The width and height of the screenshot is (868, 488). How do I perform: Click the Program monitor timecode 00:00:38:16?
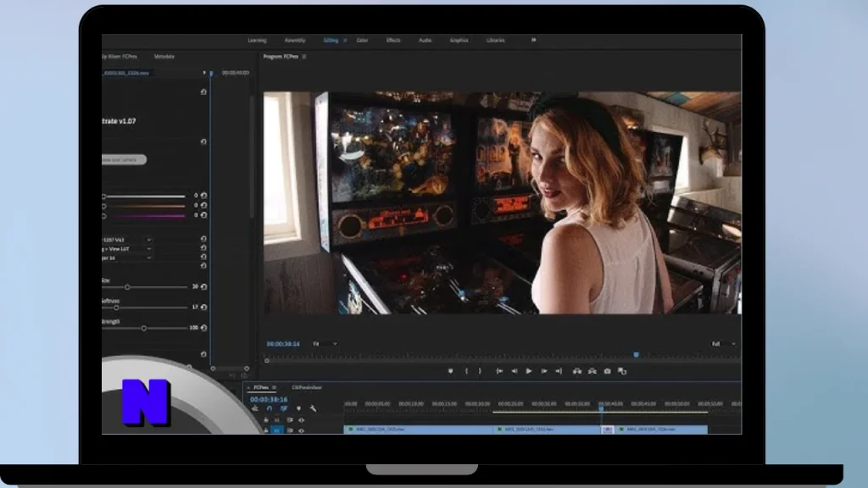click(283, 344)
